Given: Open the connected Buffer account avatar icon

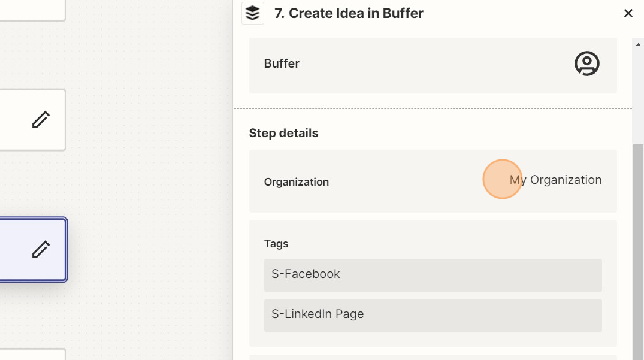Looking at the screenshot, I should 587,63.
